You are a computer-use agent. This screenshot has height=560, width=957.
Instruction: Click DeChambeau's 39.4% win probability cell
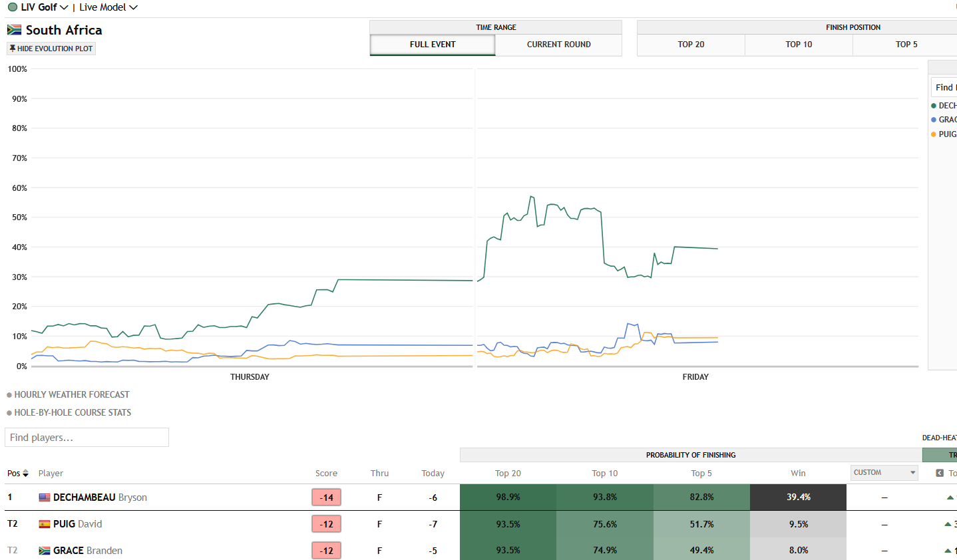coord(798,497)
